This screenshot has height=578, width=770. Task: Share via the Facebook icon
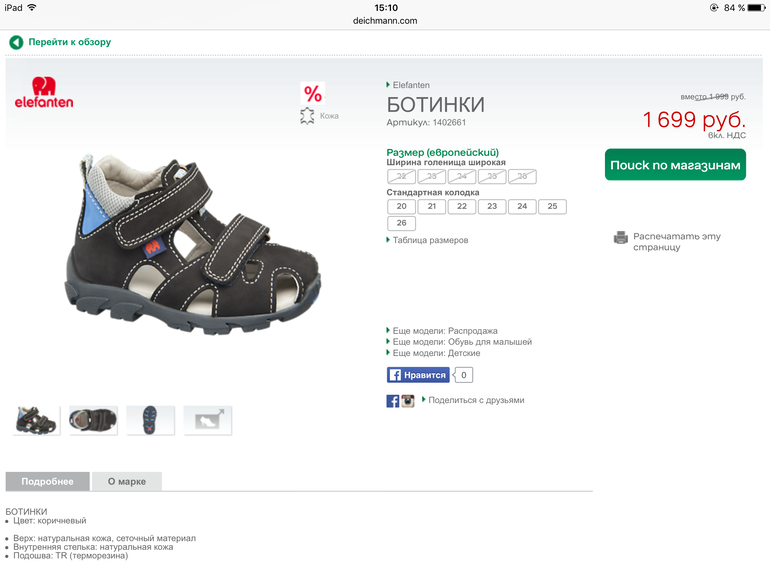[x=393, y=400]
